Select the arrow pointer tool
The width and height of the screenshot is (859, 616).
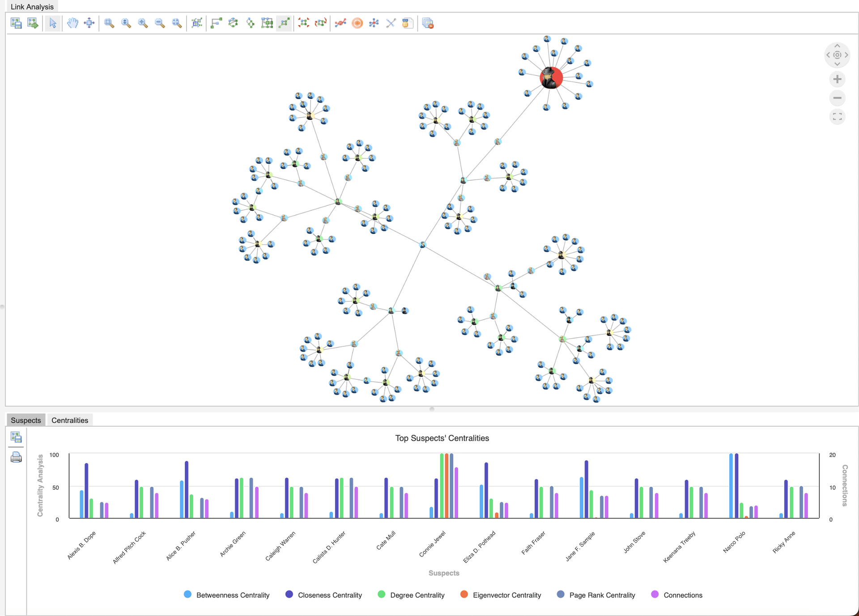coord(53,23)
